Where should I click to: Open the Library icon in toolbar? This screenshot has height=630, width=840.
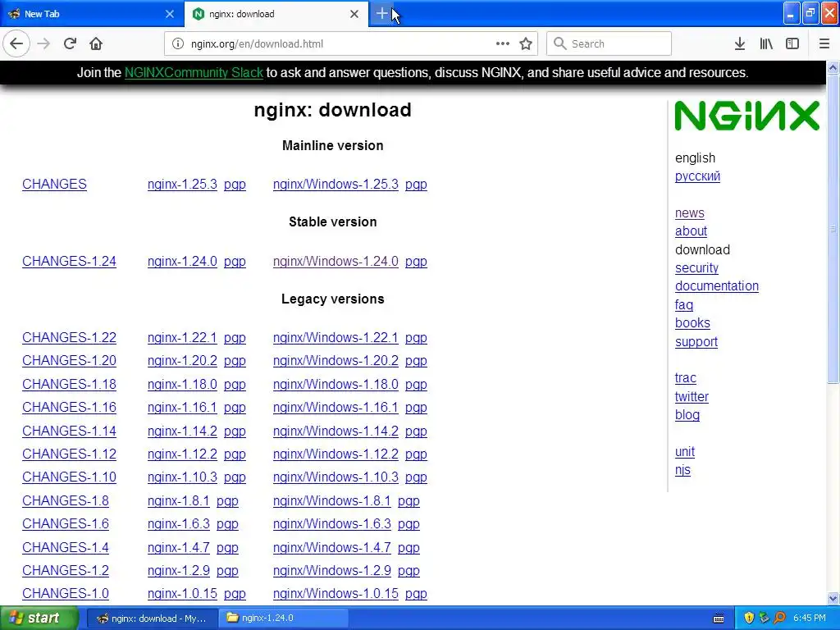766,44
